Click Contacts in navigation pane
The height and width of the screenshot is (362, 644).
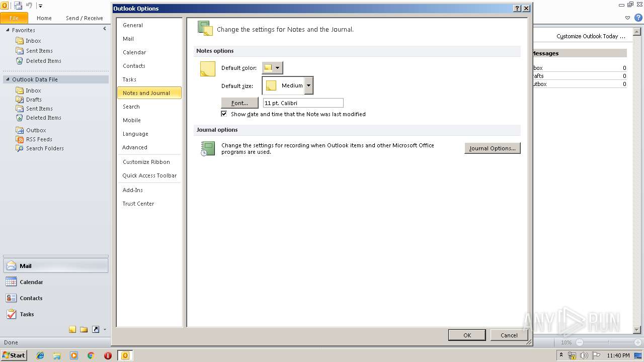pyautogui.click(x=55, y=298)
